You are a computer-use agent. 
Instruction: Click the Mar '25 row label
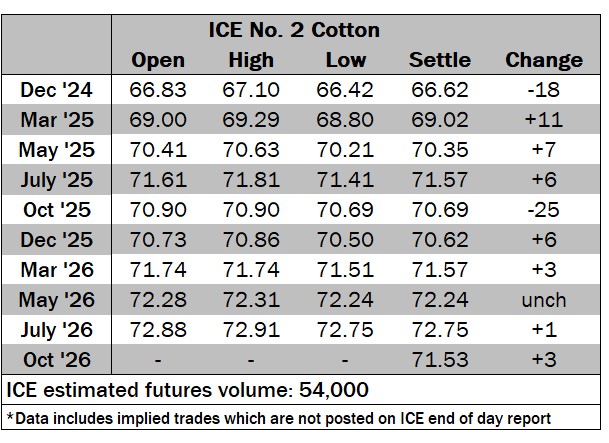(57, 121)
